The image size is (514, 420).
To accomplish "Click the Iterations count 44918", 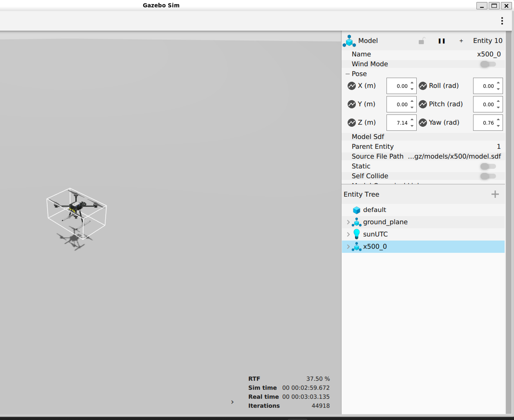I will click(321, 406).
